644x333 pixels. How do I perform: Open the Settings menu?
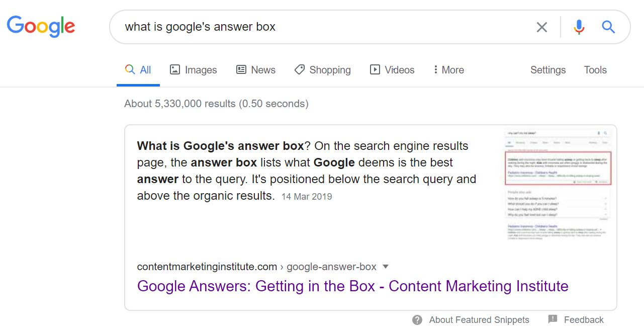547,70
